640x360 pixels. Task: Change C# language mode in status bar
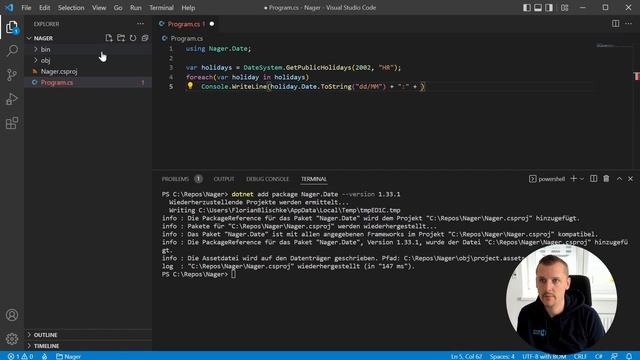click(598, 356)
